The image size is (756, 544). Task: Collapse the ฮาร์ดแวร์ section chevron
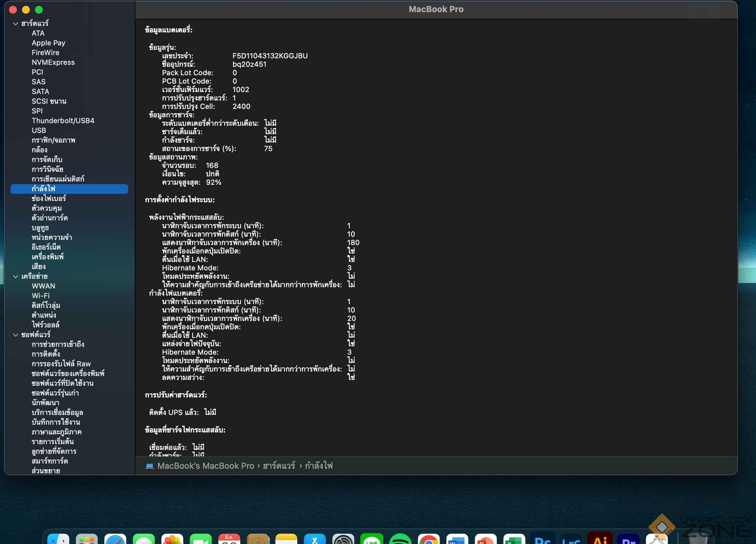click(x=15, y=24)
